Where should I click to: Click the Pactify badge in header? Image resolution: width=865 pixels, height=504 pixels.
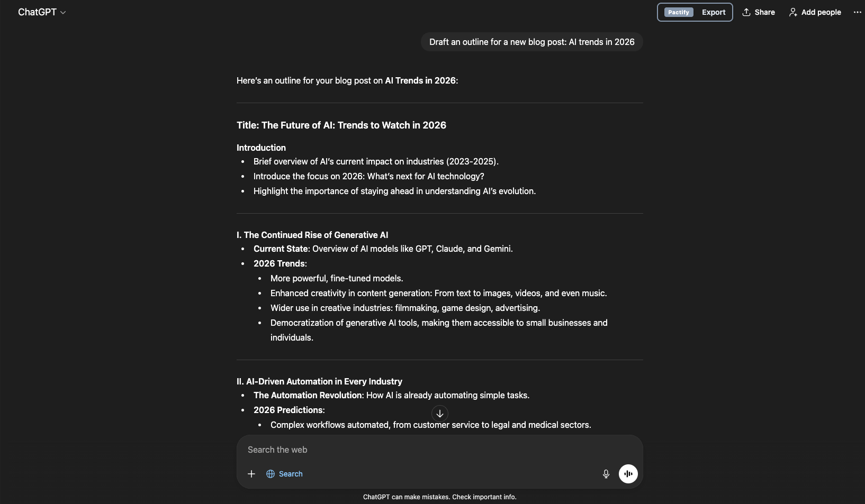(x=678, y=12)
